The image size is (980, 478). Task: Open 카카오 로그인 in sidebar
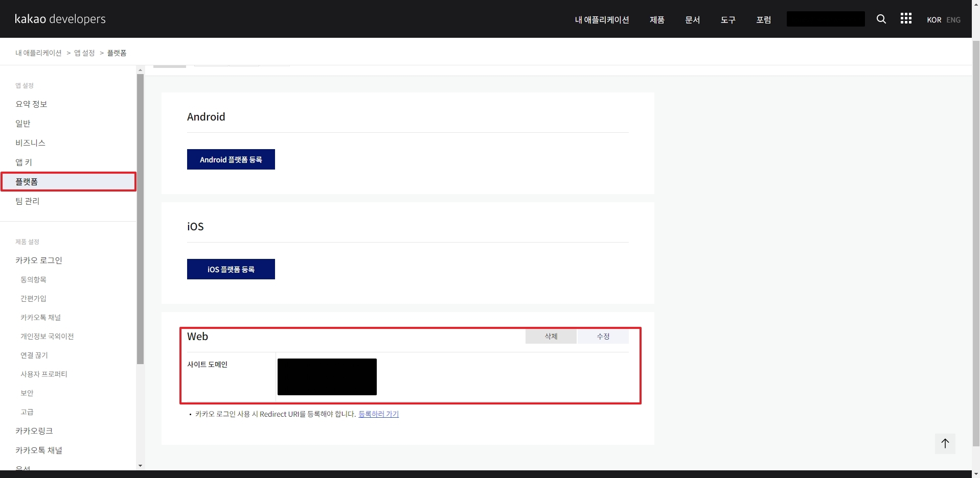pyautogui.click(x=38, y=260)
